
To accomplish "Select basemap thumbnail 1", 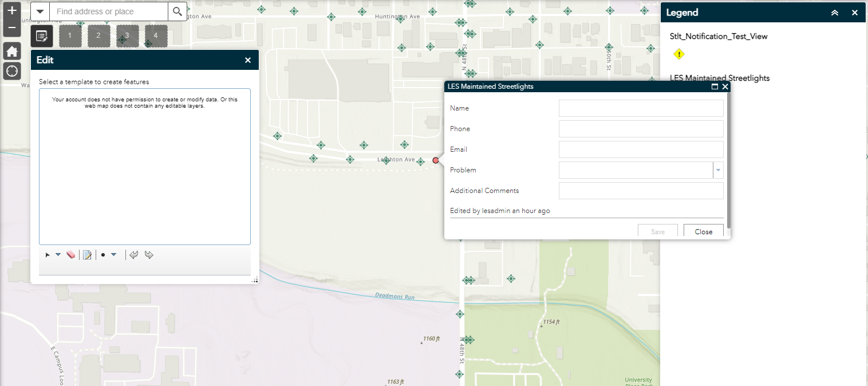I will [x=70, y=36].
